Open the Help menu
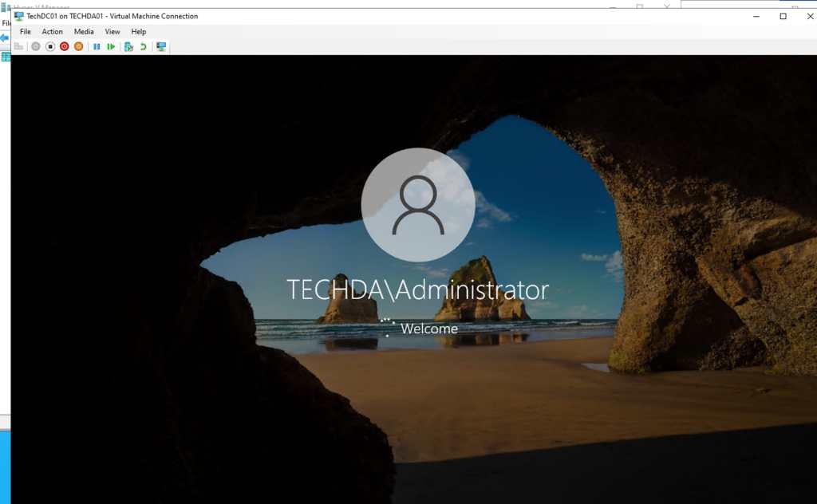The image size is (817, 504). coord(139,32)
